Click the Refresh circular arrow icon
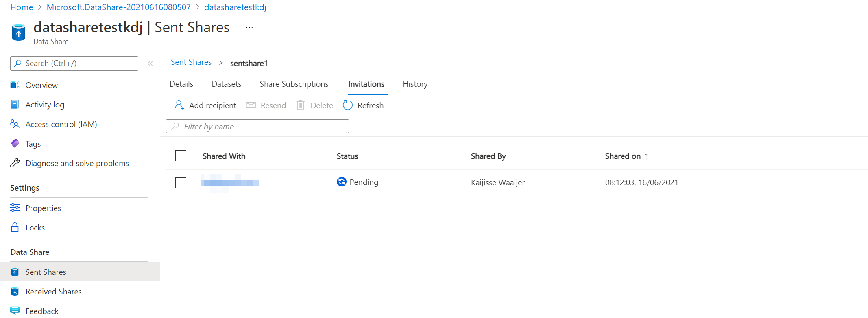 click(x=348, y=105)
